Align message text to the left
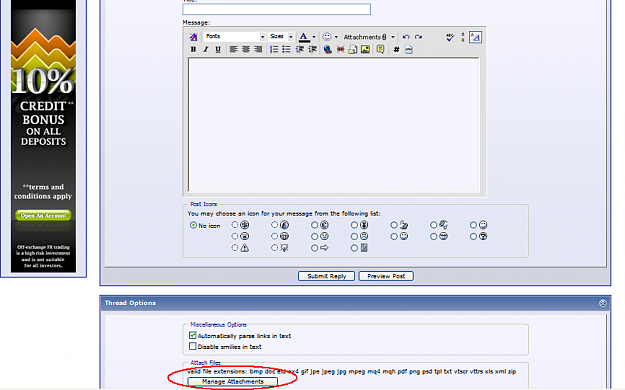Image resolution: width=625 pixels, height=390 pixels. (x=234, y=49)
